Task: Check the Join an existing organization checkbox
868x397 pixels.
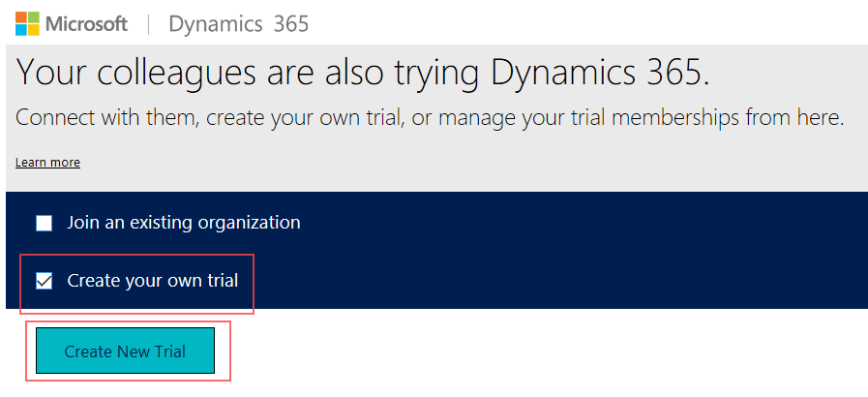Action: pos(45,224)
